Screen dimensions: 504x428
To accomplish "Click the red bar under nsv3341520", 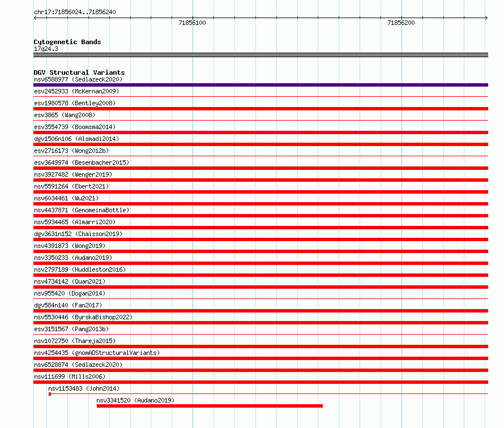I will tap(210, 406).
